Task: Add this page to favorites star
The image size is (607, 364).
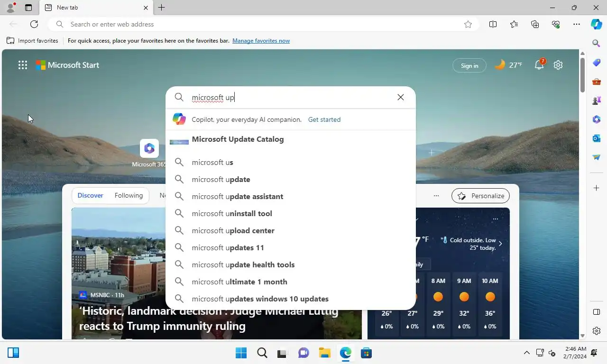Action: 468,24
